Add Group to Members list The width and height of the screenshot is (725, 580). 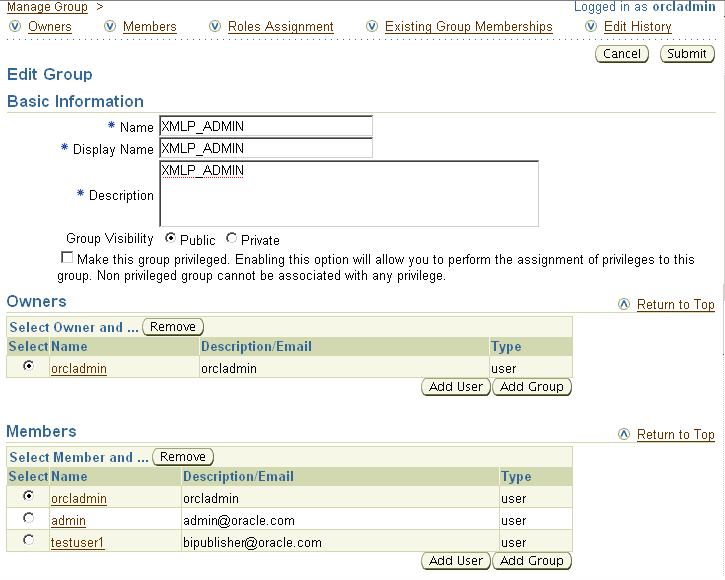pos(532,561)
